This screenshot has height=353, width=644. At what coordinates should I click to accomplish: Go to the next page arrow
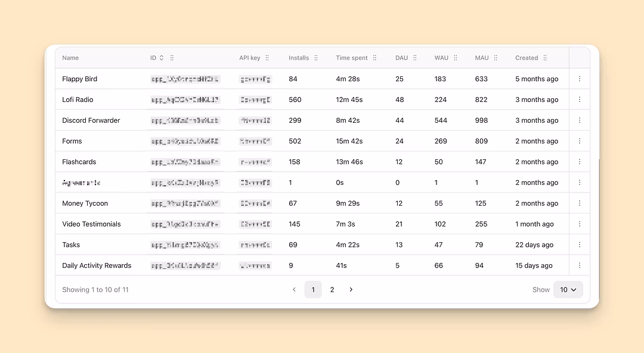(x=351, y=290)
